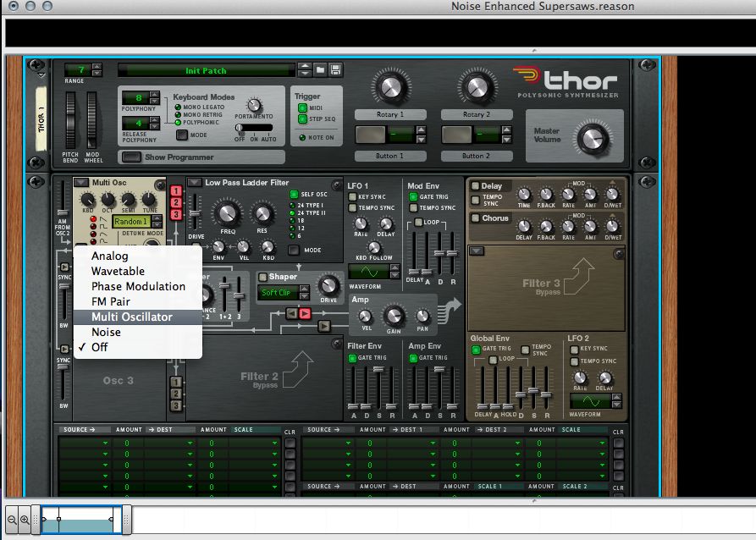Step the Soft Clip shaper mode selector
The height and width of the screenshot is (540, 756).
pos(304,292)
